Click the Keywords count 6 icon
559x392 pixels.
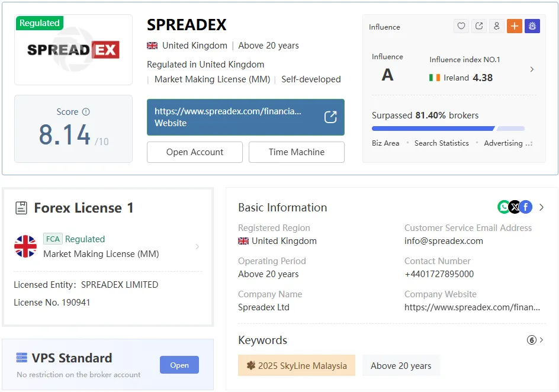pos(531,340)
